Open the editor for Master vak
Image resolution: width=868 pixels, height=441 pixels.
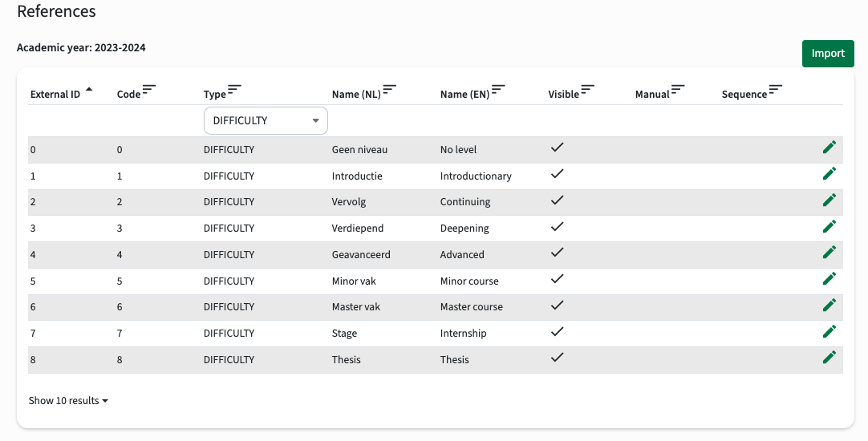(829, 305)
